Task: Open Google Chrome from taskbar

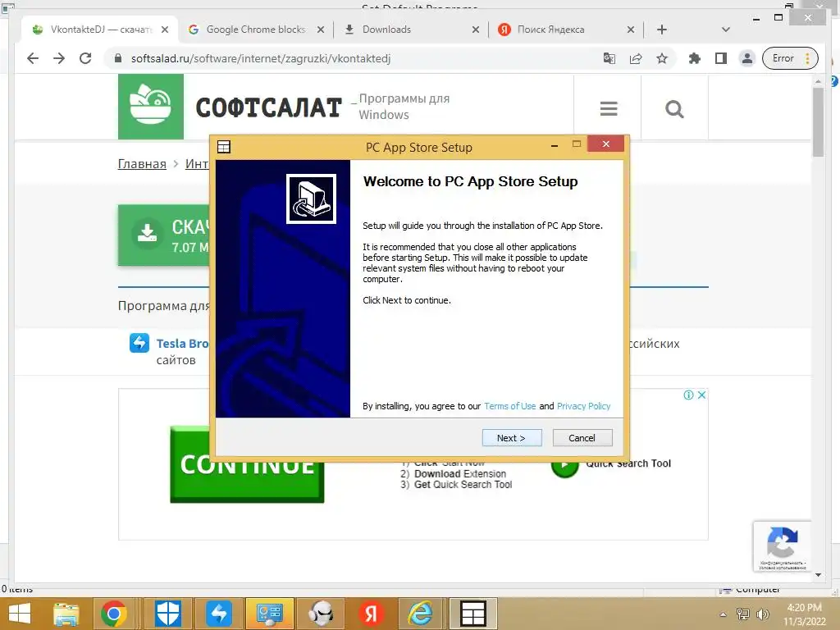Action: tap(113, 614)
